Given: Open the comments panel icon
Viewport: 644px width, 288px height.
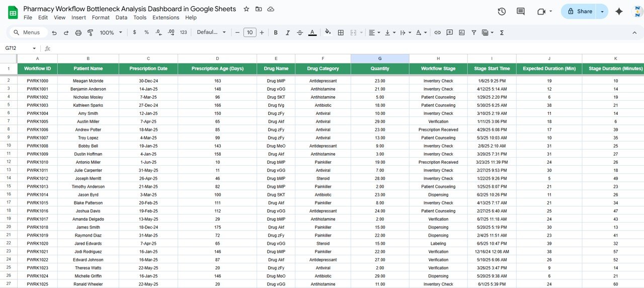Looking at the screenshot, I should coord(521,12).
